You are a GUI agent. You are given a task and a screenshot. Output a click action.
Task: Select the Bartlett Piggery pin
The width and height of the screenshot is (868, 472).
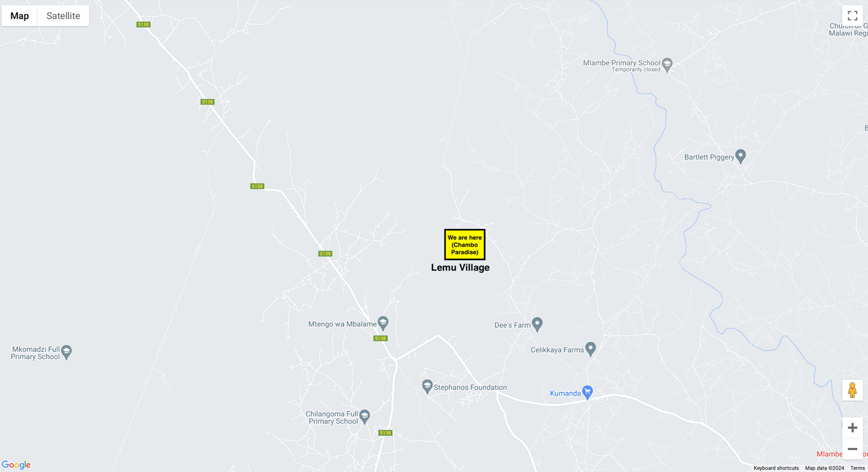pos(740,156)
